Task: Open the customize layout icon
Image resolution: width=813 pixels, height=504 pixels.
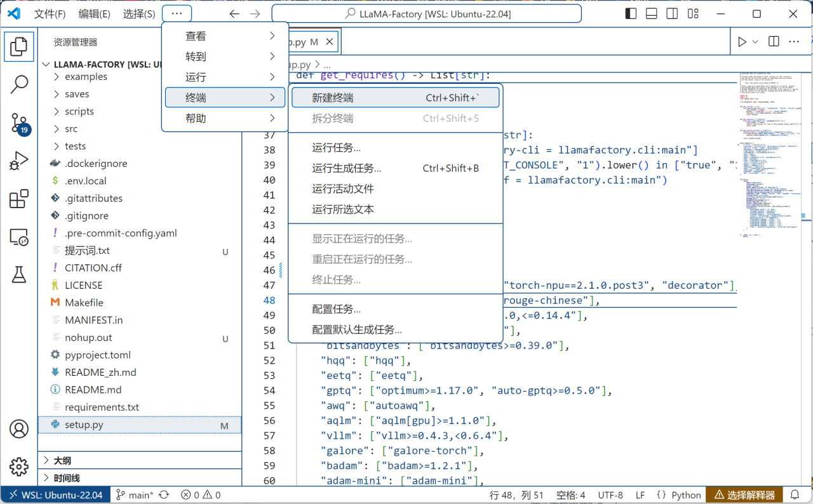Action: coord(694,14)
